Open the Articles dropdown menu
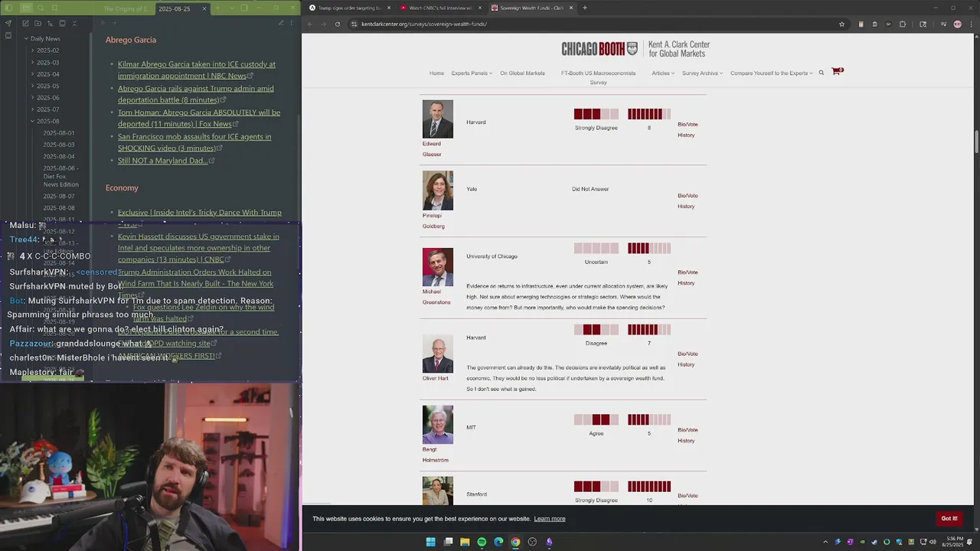 click(663, 73)
